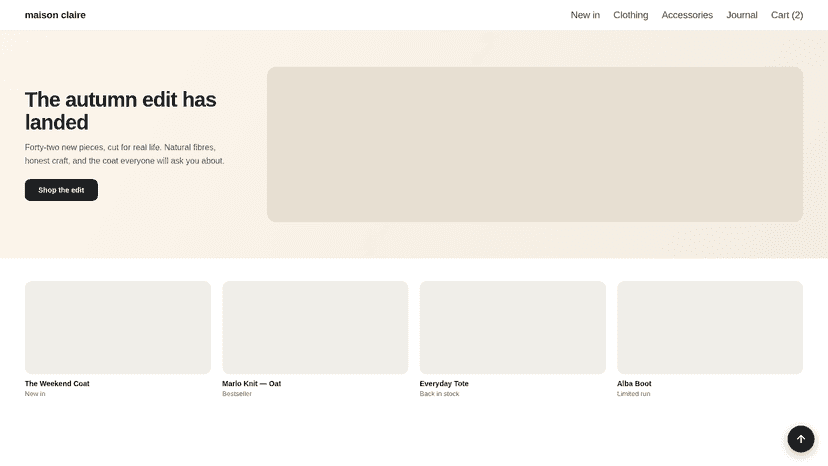Open the large autumn edit hero image
The height and width of the screenshot is (466, 828).
coord(535,144)
